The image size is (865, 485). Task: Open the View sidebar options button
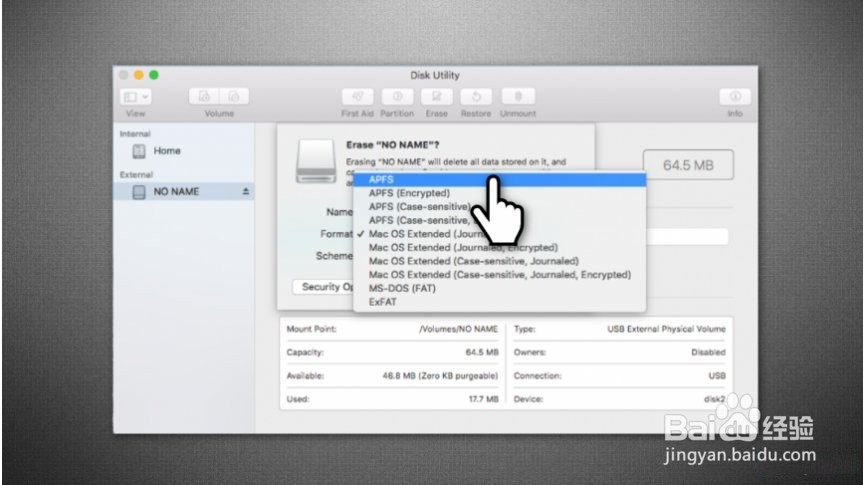coord(135,97)
